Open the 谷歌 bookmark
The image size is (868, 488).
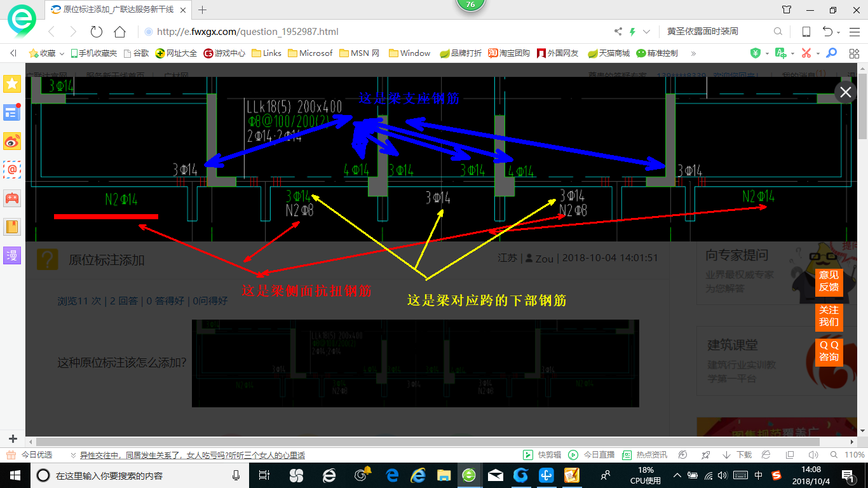point(136,53)
